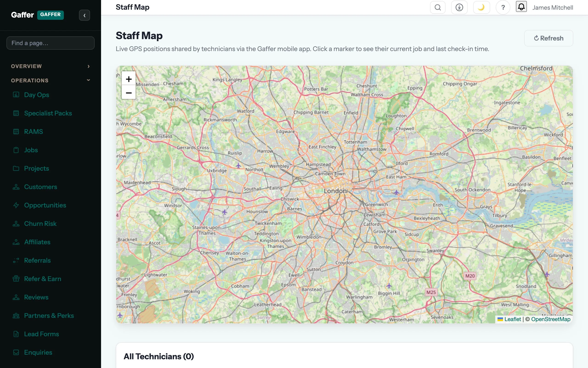Zoom out on the map

(x=129, y=92)
